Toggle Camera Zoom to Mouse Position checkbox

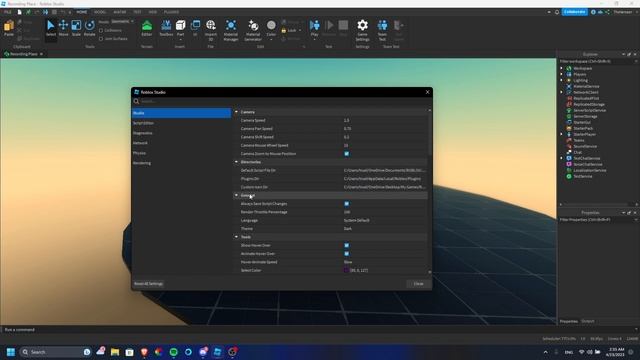coord(347,154)
